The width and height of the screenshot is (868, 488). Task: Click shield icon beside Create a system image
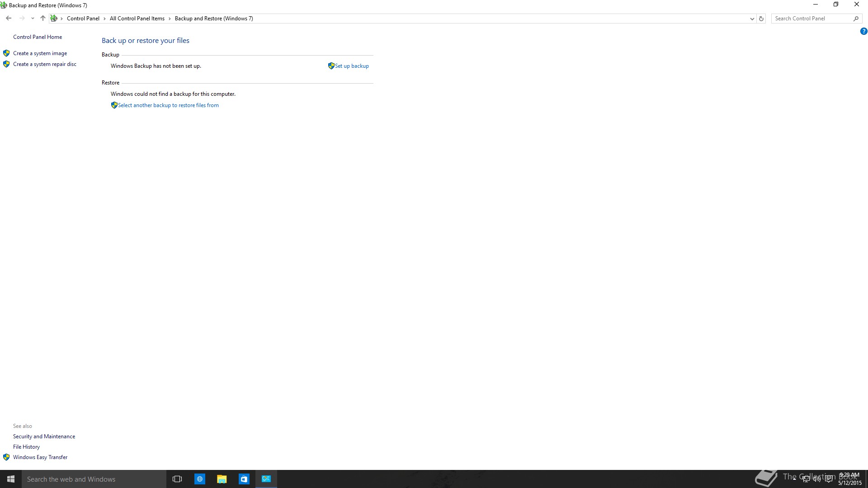pyautogui.click(x=6, y=53)
